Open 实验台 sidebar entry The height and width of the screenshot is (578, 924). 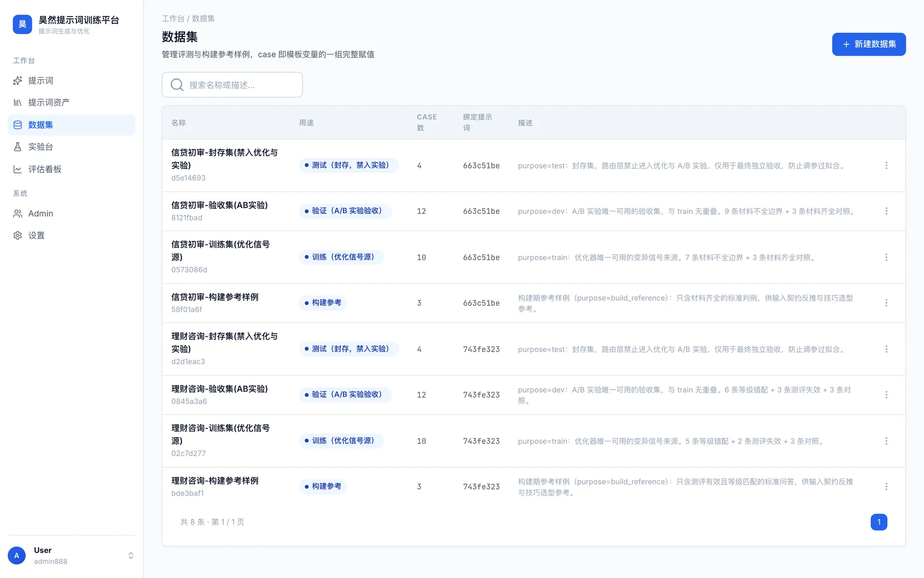[71, 147]
